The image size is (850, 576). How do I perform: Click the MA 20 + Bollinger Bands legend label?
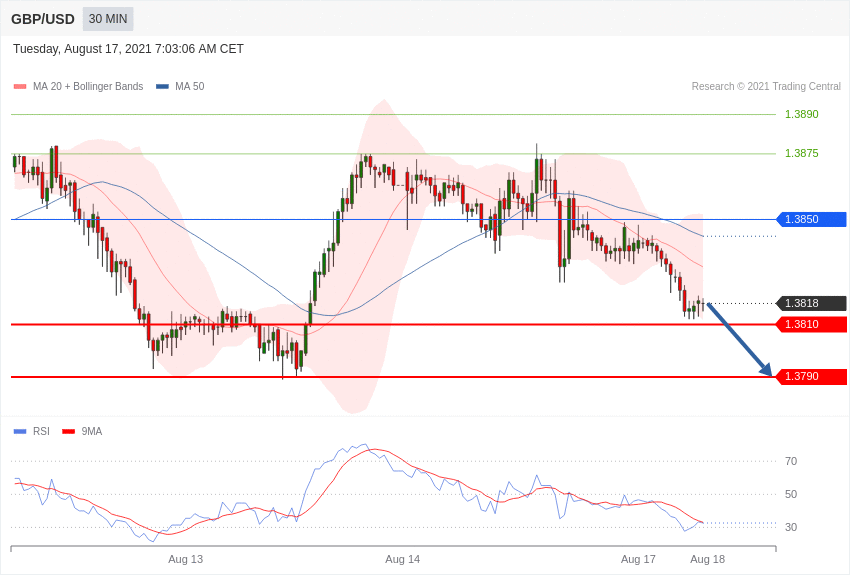88,86
